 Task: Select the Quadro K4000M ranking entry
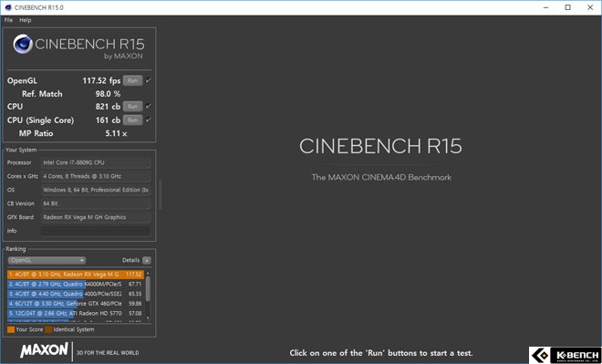76,284
